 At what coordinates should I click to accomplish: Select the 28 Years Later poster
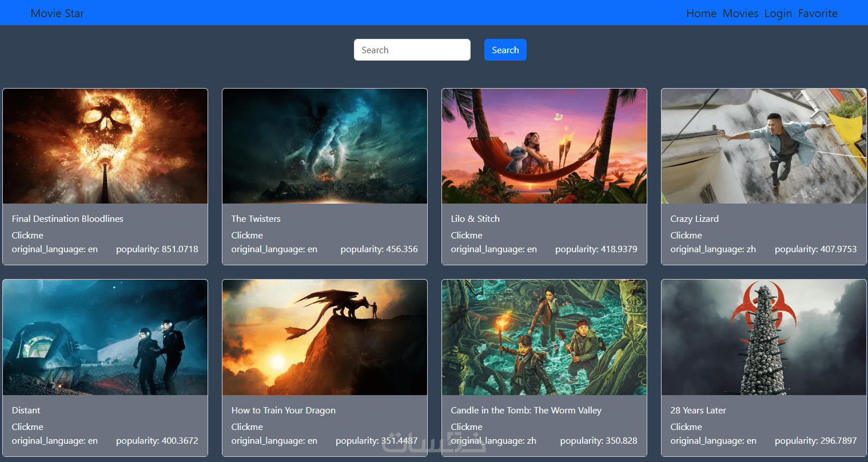(x=764, y=337)
